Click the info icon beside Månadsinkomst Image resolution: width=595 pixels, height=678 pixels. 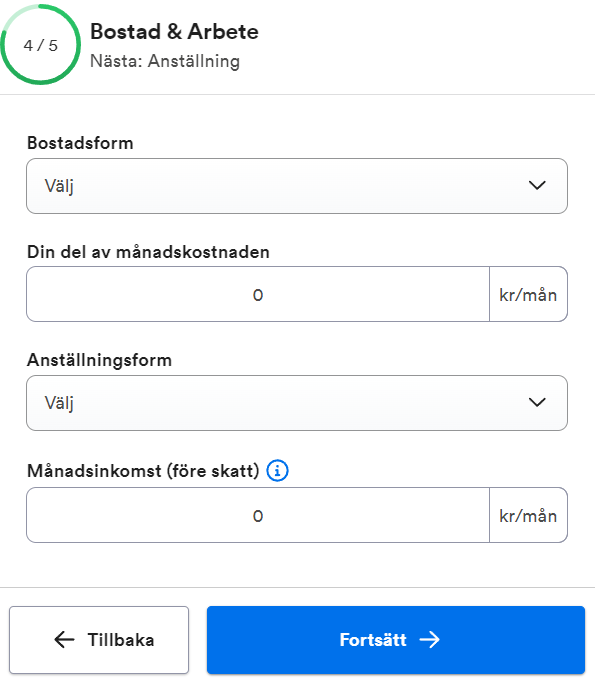[277, 470]
